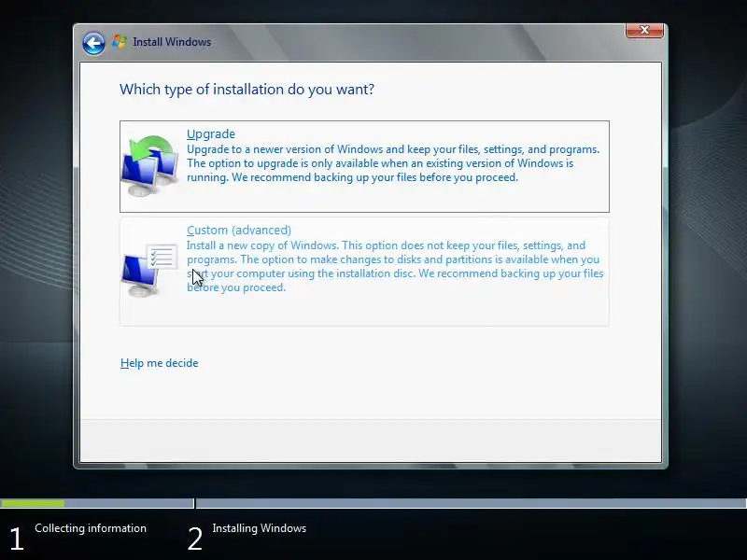747x560 pixels.
Task: Click the step number 1 indicator
Action: [x=17, y=539]
